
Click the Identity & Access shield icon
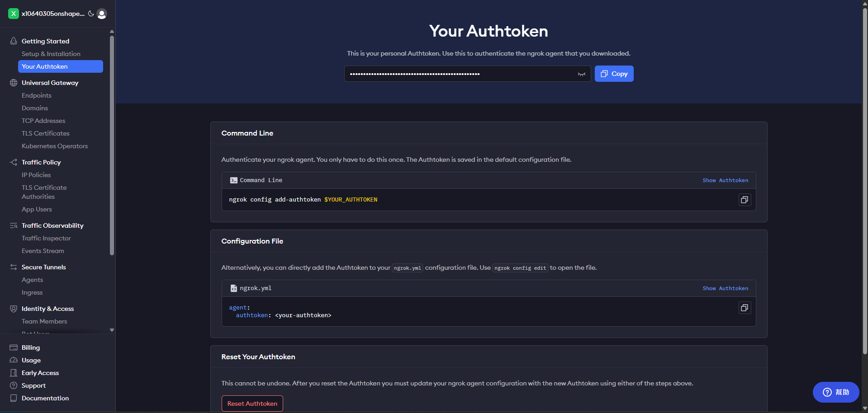(x=14, y=309)
